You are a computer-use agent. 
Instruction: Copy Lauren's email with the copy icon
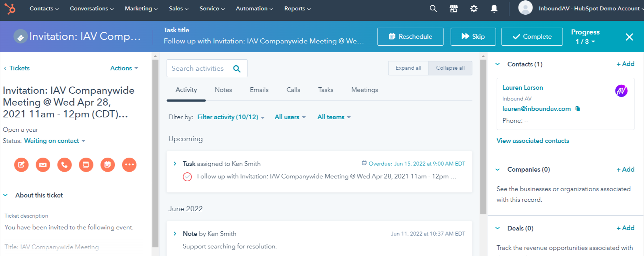click(x=578, y=109)
